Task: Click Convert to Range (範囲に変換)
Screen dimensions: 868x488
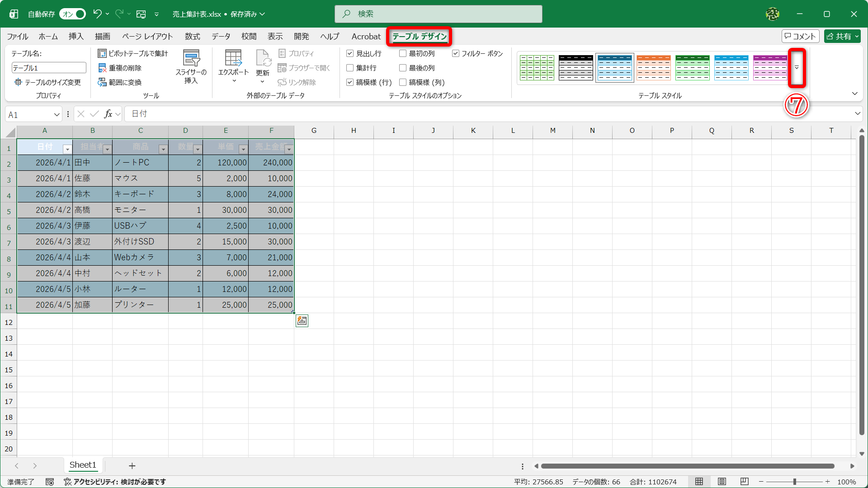Action: [x=120, y=82]
